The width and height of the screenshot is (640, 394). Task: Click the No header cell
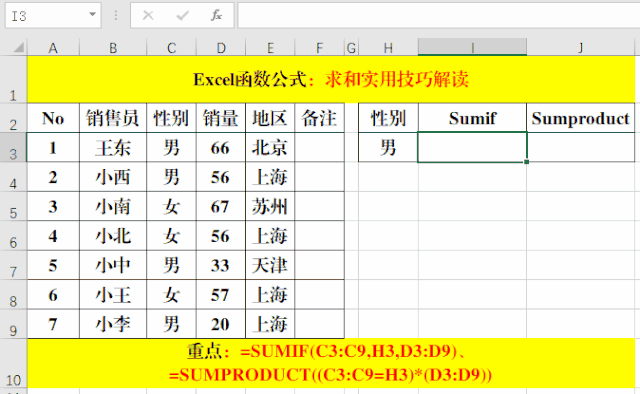pyautogui.click(x=53, y=118)
